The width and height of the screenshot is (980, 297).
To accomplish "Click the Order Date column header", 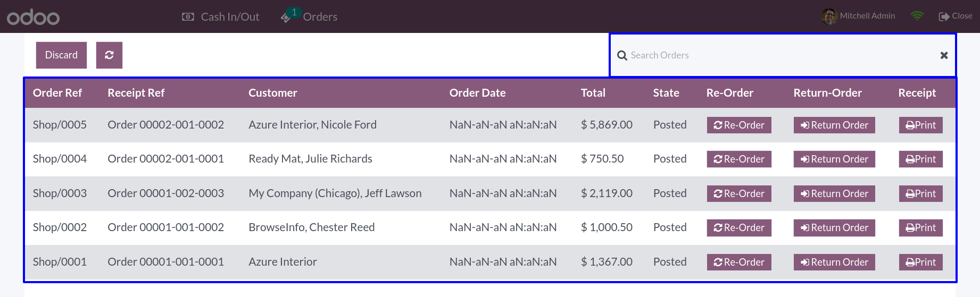I will pos(477,93).
